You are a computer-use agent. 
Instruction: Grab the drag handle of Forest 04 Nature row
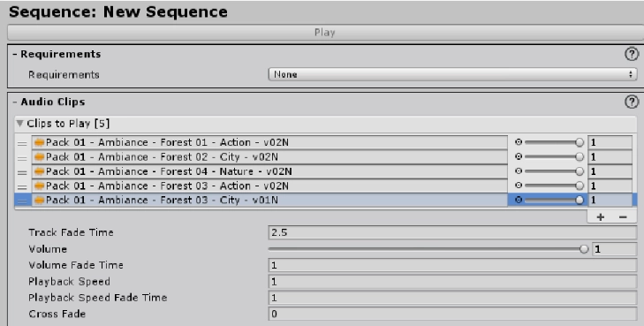(x=22, y=172)
